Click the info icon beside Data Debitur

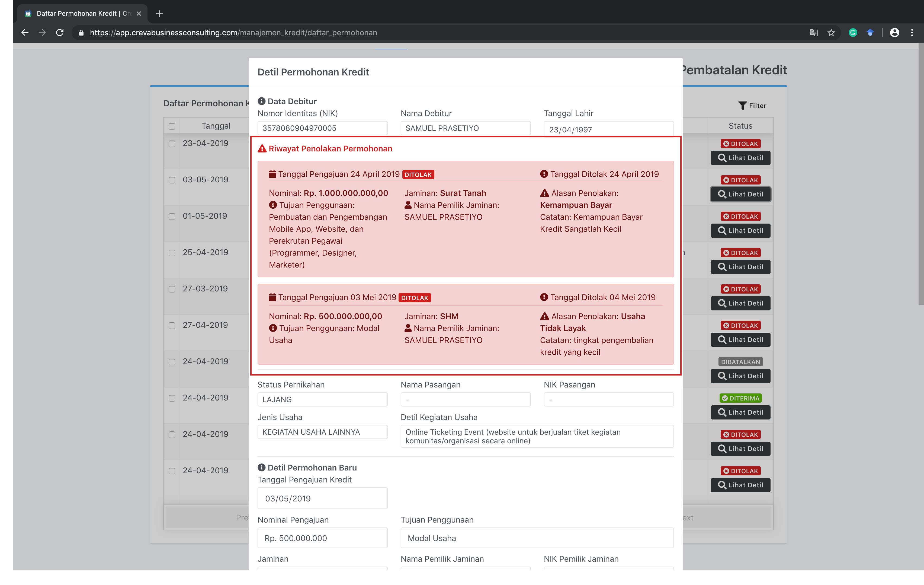coord(261,101)
